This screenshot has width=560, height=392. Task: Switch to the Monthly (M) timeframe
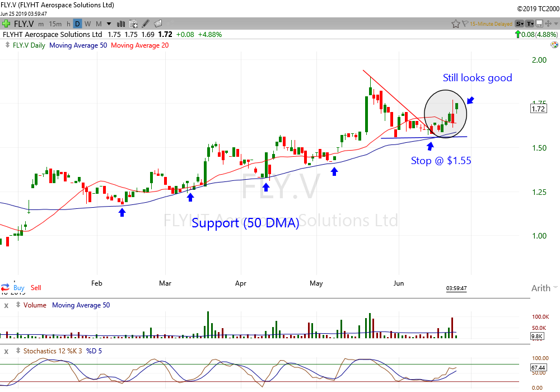[99, 24]
